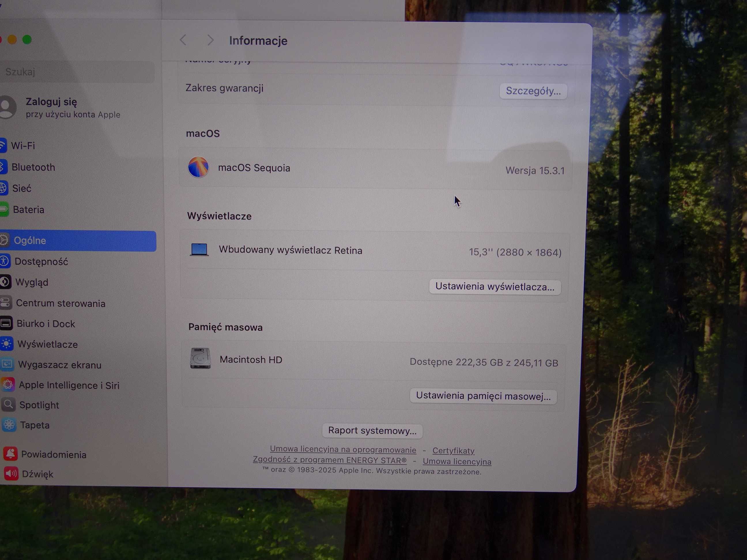Screen dimensions: 747x560
Task: Click the Informacje title
Action: [258, 41]
